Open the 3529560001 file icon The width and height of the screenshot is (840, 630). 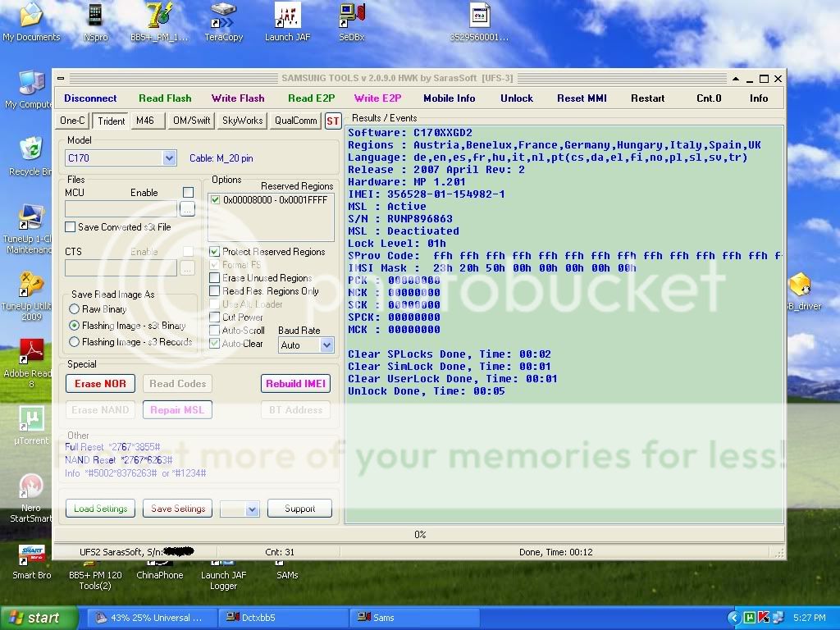tap(479, 21)
